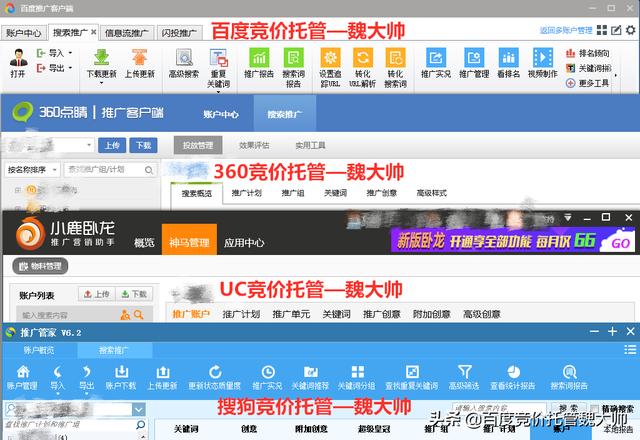Open 搜索词报告 icon in Sogou 推广管家
640x440 pixels.
(x=569, y=372)
